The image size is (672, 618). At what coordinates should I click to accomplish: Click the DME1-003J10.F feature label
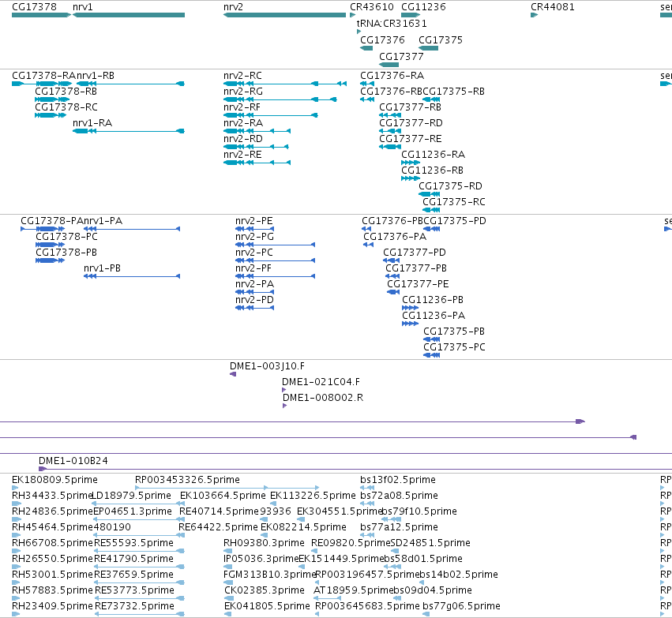tap(267, 366)
